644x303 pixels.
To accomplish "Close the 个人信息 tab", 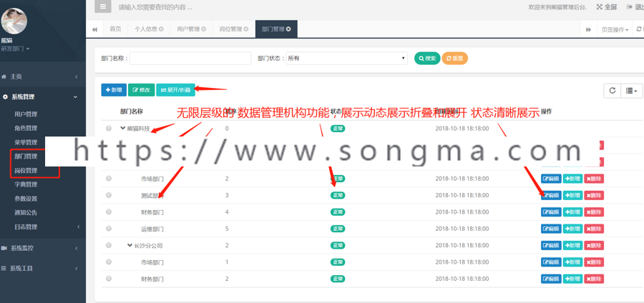I will click(x=161, y=29).
